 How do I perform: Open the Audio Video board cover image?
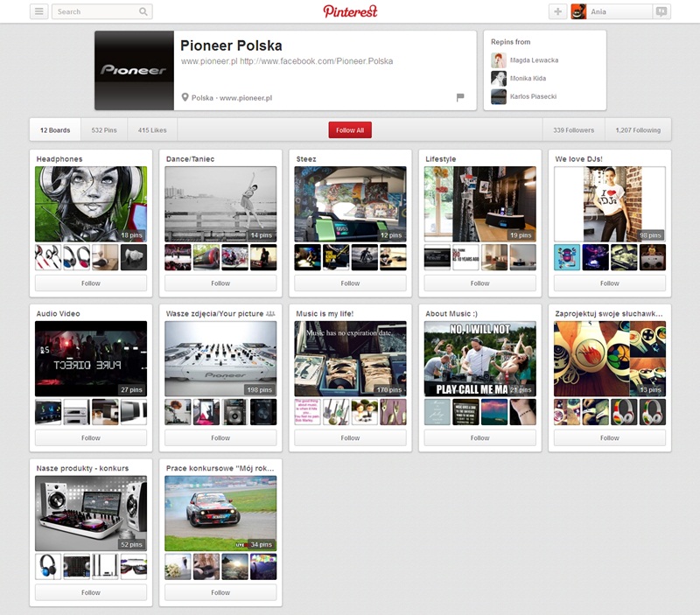(91, 359)
